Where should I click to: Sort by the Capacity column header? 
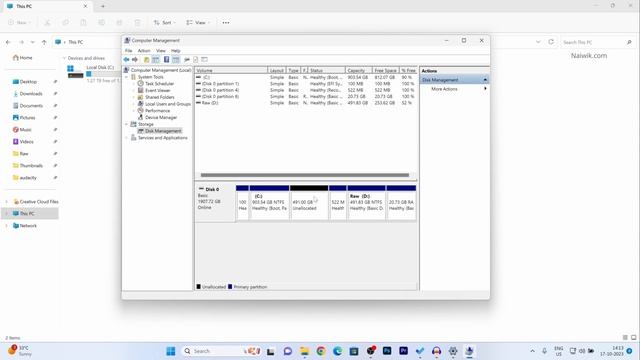pyautogui.click(x=359, y=71)
